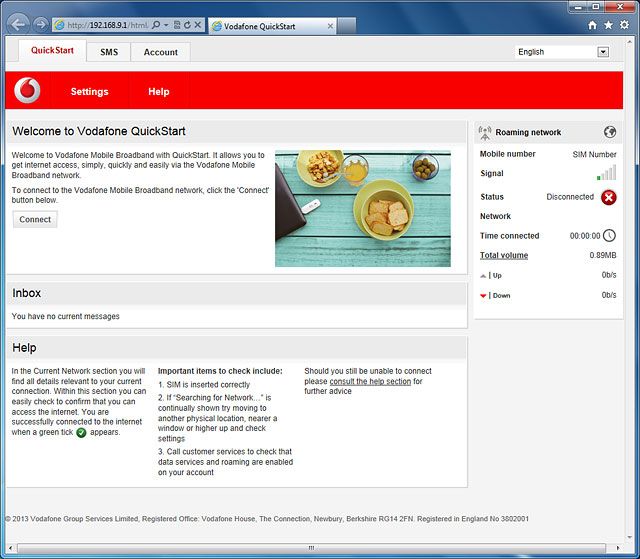
Task: Open the consult the help section link
Action: (370, 381)
